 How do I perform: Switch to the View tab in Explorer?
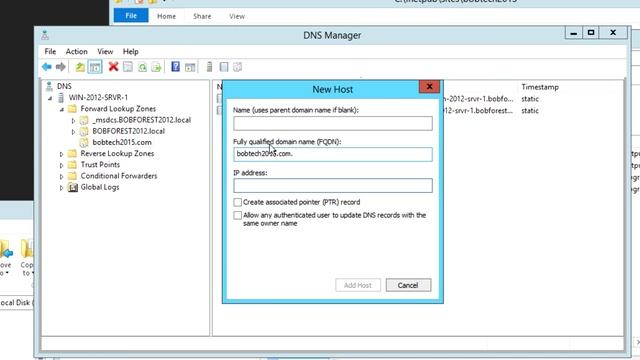pyautogui.click(x=237, y=16)
